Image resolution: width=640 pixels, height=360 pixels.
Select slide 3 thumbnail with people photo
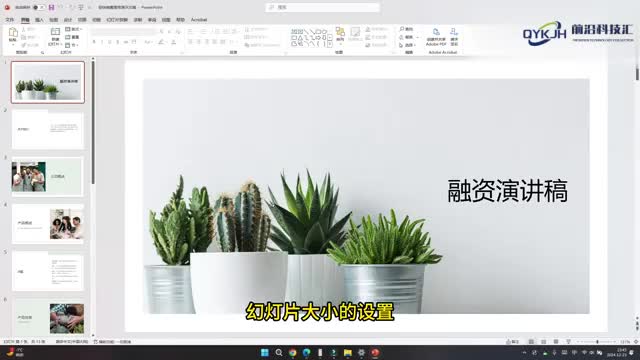coord(48,177)
